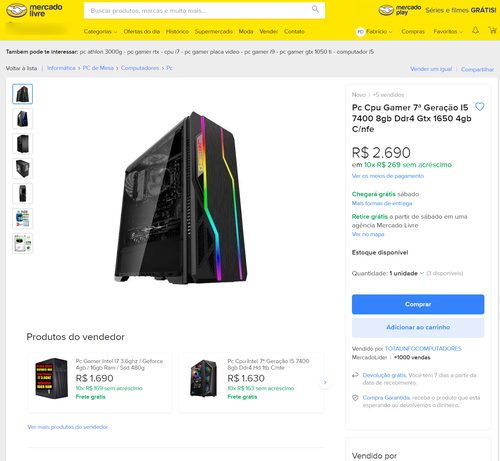Open the shopping cart icon

click(492, 30)
